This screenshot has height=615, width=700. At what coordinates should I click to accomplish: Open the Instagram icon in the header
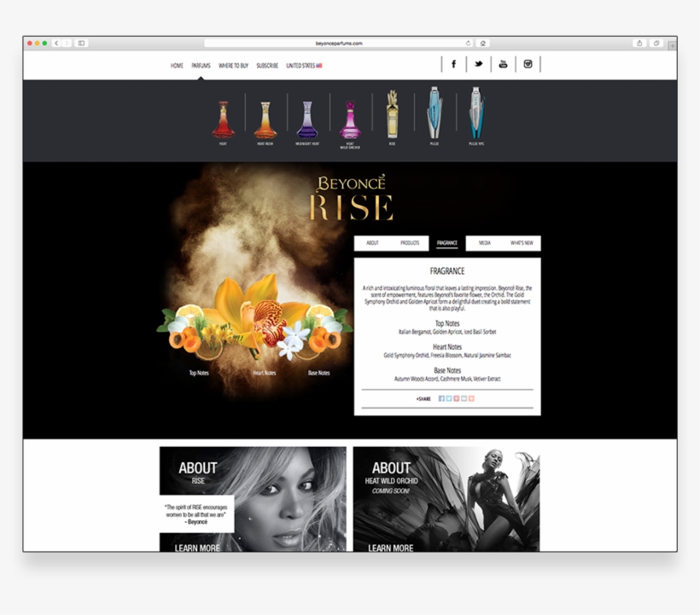click(x=528, y=64)
